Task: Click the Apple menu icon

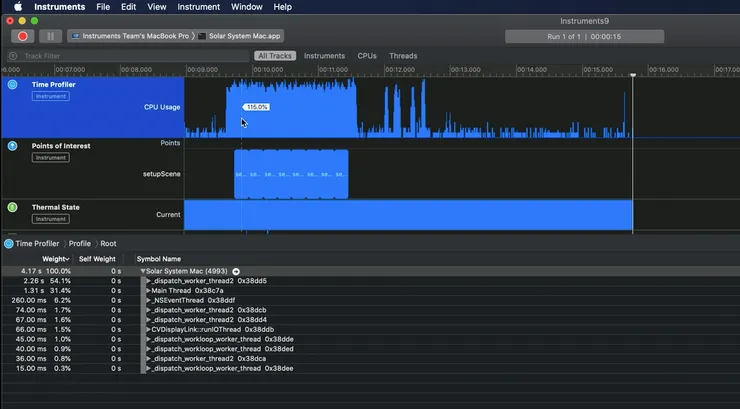Action: [18, 7]
